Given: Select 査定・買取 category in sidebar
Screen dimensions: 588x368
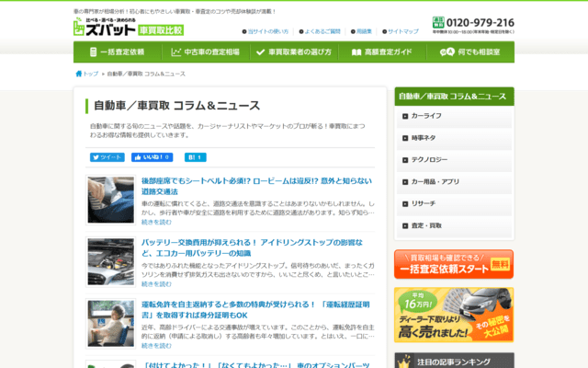Looking at the screenshot, I should [x=454, y=225].
